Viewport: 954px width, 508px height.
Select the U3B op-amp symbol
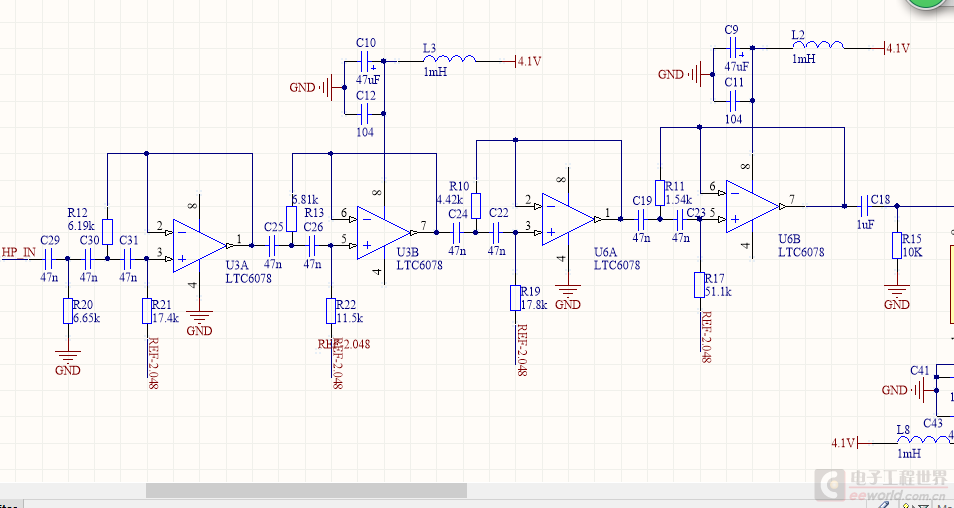coord(383,232)
